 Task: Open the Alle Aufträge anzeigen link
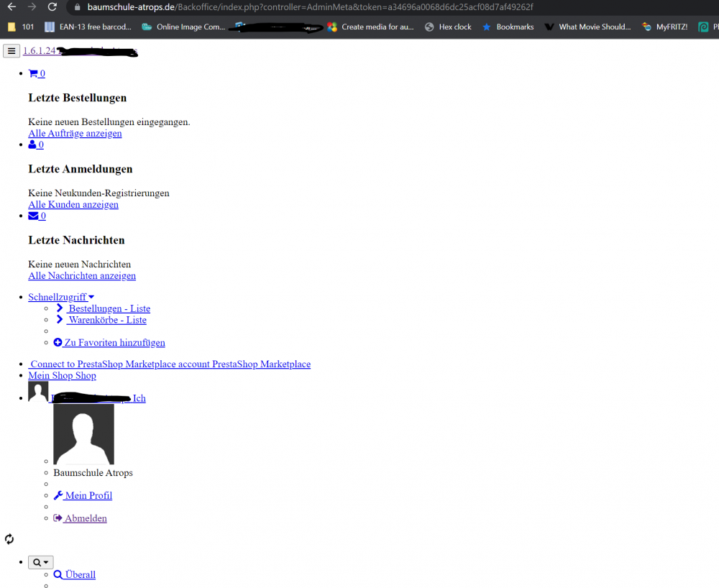tap(75, 133)
